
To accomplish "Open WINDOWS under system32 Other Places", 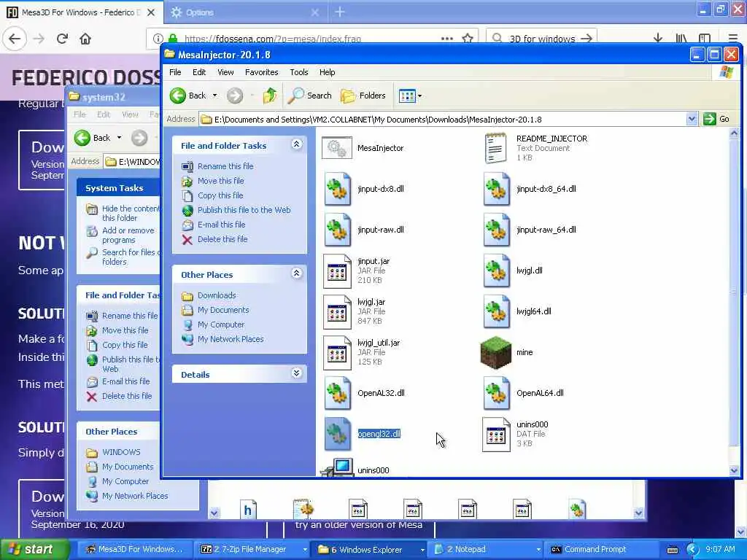I will pyautogui.click(x=121, y=452).
